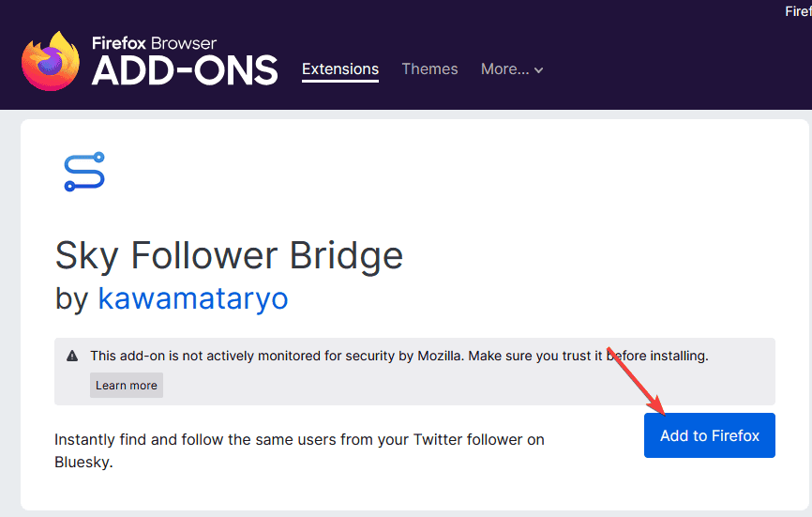Click the red arrow annotation
Screen dimensions: 812x517
(637, 381)
